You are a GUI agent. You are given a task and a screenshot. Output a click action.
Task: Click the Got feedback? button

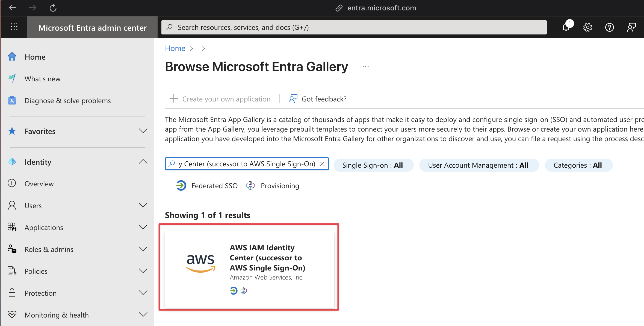click(x=317, y=99)
